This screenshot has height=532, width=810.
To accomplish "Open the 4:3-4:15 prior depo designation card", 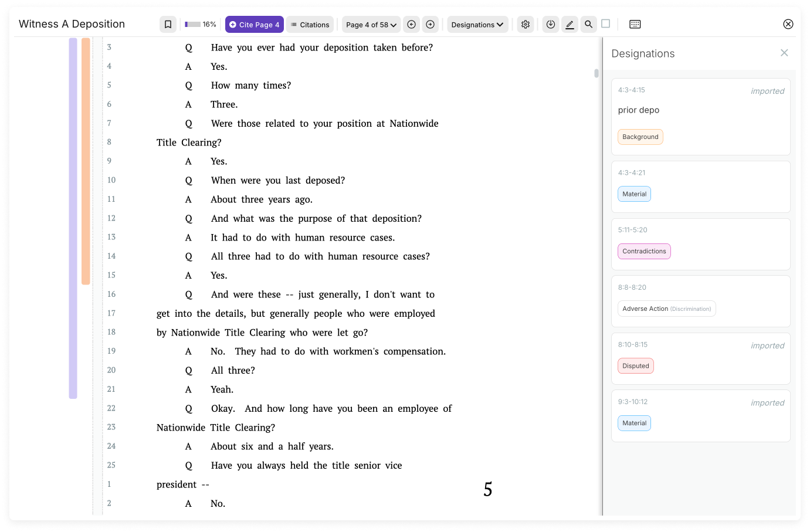I will (700, 116).
